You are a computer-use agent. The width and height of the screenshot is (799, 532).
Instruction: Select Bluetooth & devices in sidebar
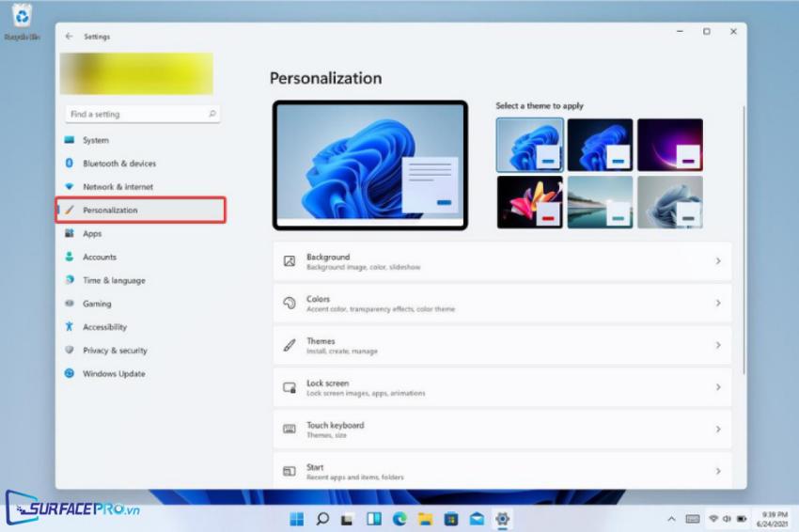pos(119,164)
